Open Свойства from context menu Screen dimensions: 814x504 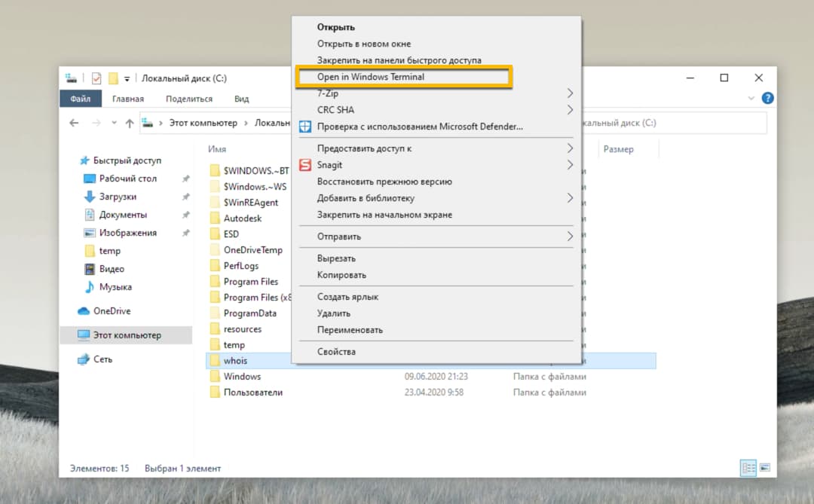coord(336,352)
